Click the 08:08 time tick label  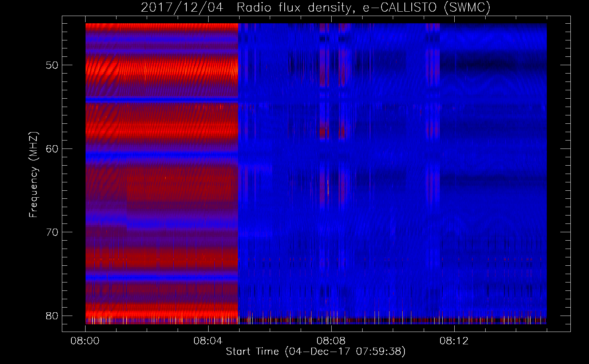coord(331,341)
